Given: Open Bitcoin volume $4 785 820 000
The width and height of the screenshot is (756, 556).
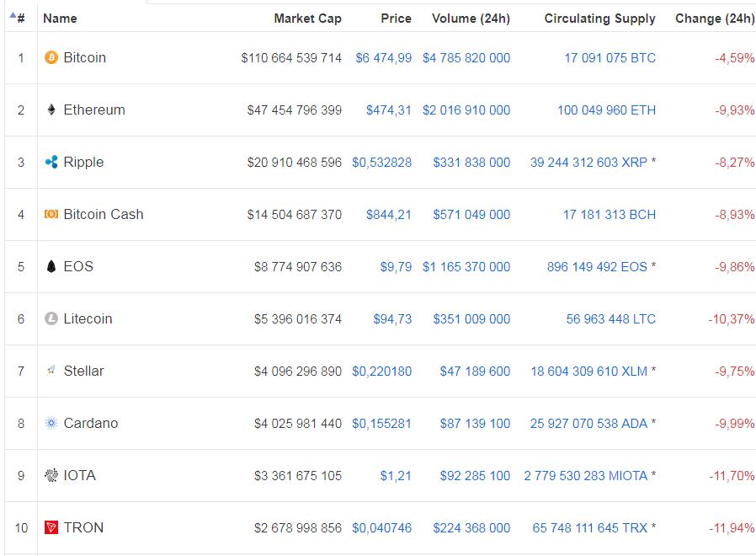Looking at the screenshot, I should [x=466, y=58].
